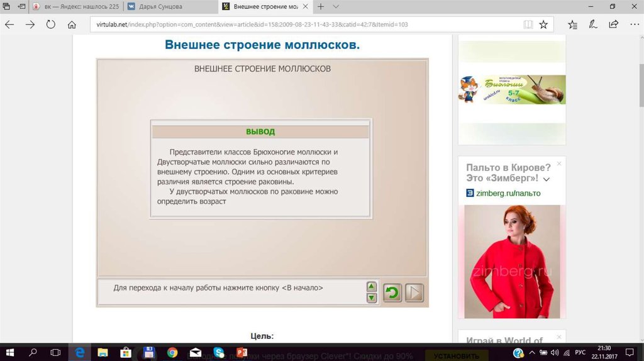The height and width of the screenshot is (361, 644).
Task: Click the red coat advertisement image
Action: [511, 261]
